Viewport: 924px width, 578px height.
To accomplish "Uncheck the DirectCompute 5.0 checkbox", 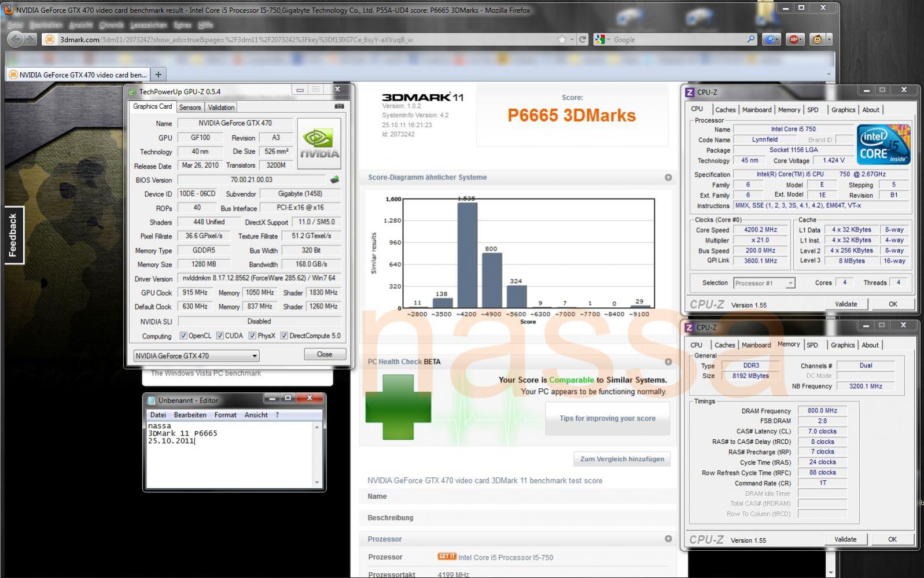I will pos(284,336).
